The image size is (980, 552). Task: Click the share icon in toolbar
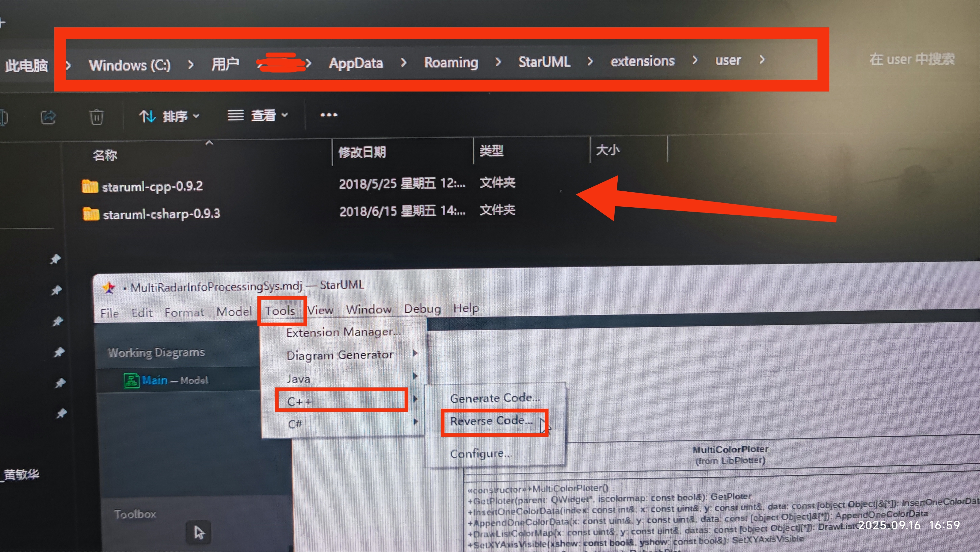click(x=48, y=117)
